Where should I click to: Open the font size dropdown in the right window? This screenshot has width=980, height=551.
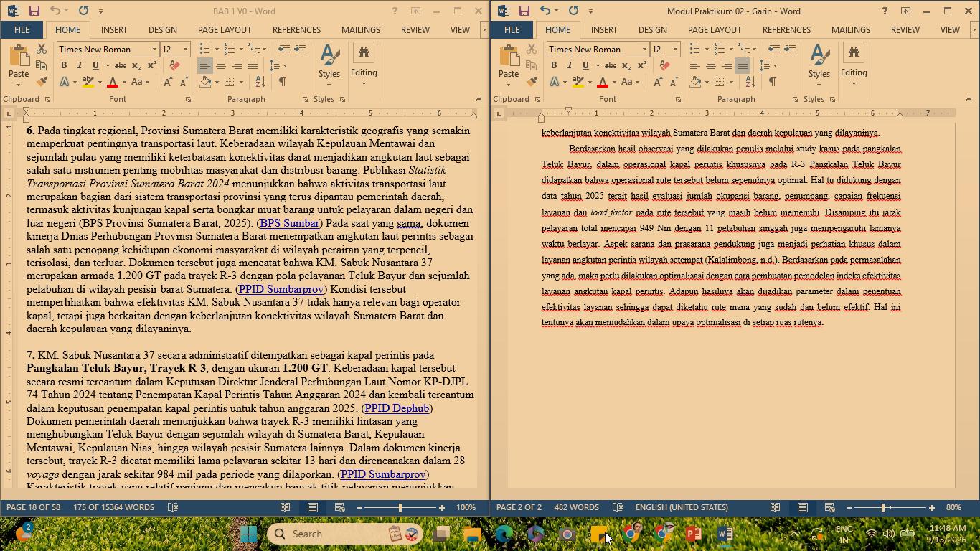(x=675, y=49)
